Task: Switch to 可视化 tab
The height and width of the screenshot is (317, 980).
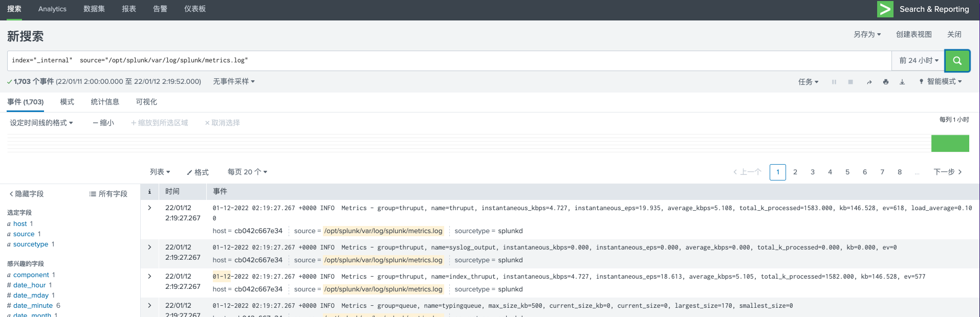Action: tap(146, 102)
